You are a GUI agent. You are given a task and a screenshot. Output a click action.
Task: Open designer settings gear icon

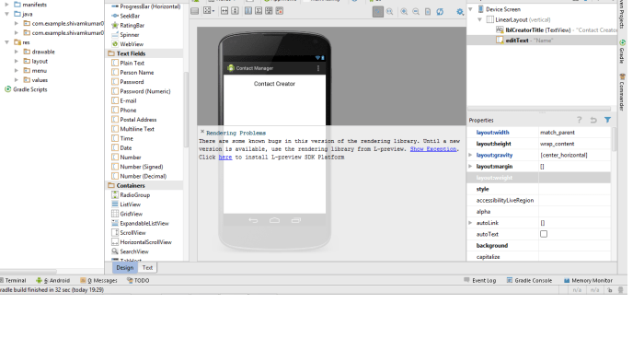460,12
